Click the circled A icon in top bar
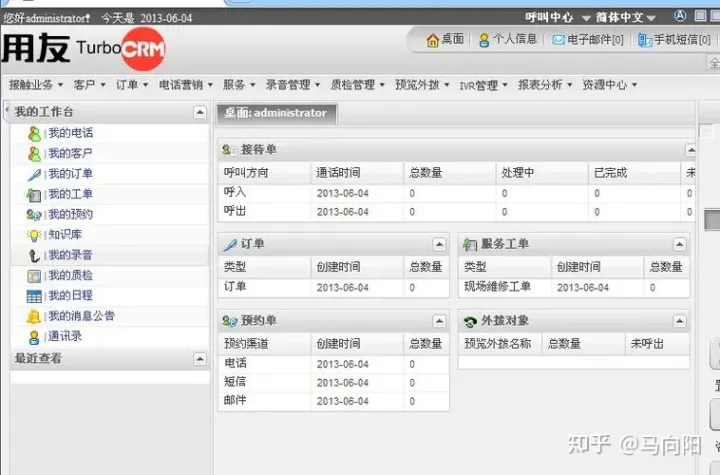Viewport: 720px width, 475px height. click(x=680, y=16)
